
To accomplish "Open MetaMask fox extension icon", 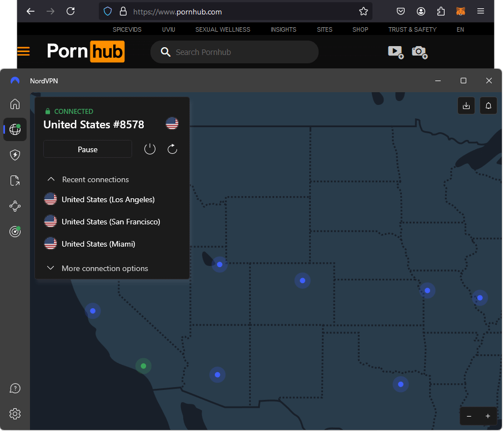I will [x=461, y=12].
